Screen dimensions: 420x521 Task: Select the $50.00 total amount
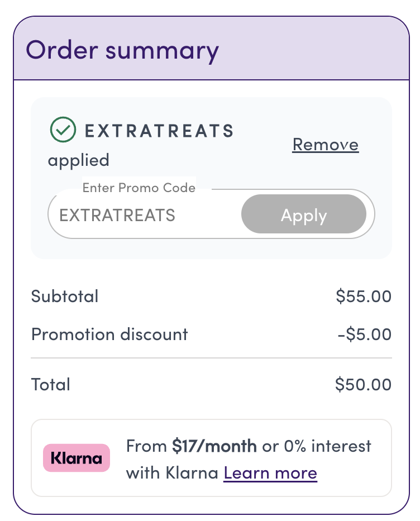click(x=363, y=384)
